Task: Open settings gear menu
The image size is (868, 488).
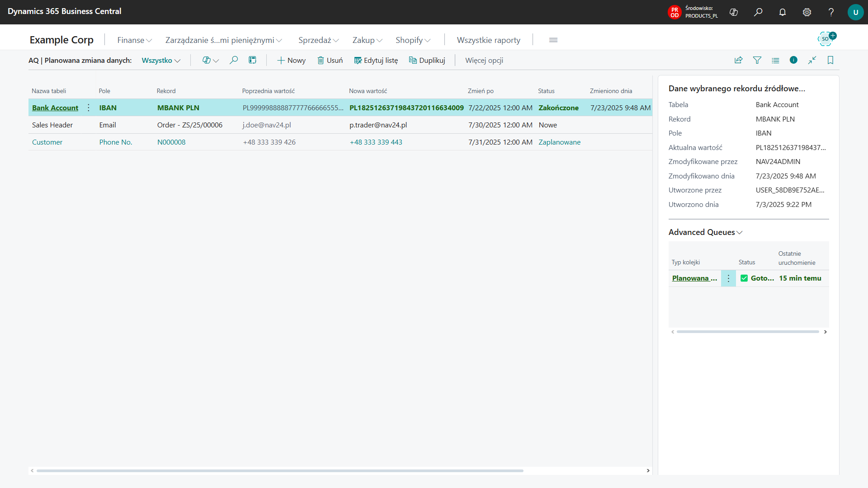Action: (807, 12)
